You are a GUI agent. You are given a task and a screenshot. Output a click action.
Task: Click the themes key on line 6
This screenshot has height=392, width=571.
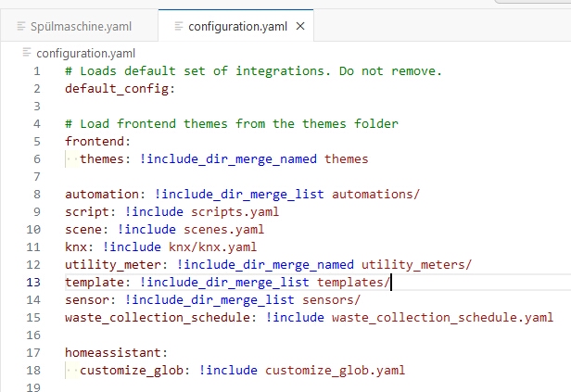[104, 159]
